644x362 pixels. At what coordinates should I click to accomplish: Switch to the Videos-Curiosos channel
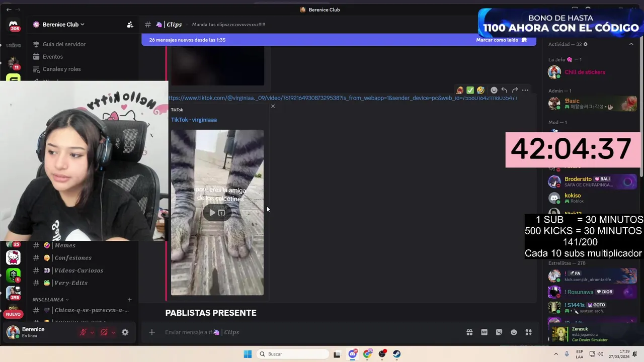(79, 270)
